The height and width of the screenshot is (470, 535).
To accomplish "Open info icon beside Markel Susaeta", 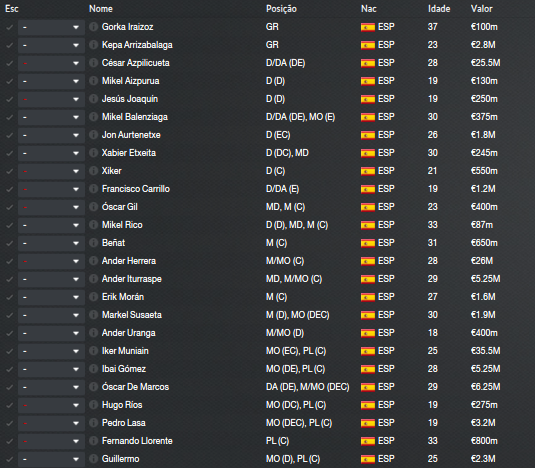I will click(x=93, y=315).
